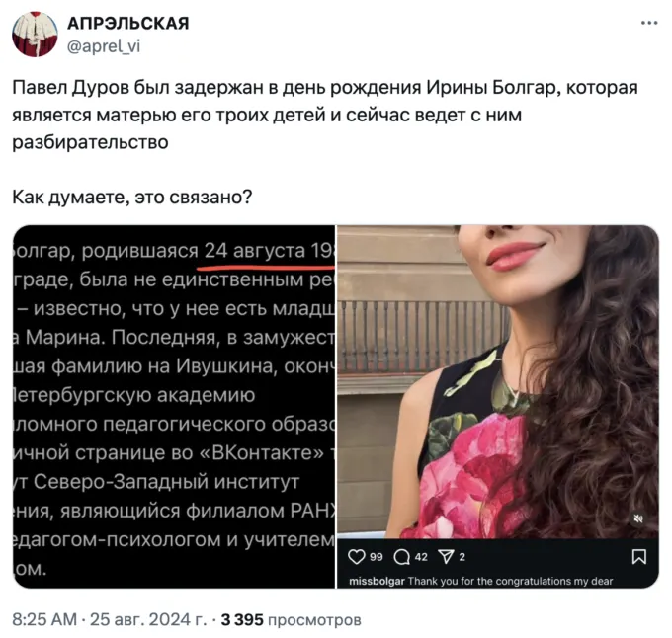Open the left screenshot image with the article text

click(174, 406)
